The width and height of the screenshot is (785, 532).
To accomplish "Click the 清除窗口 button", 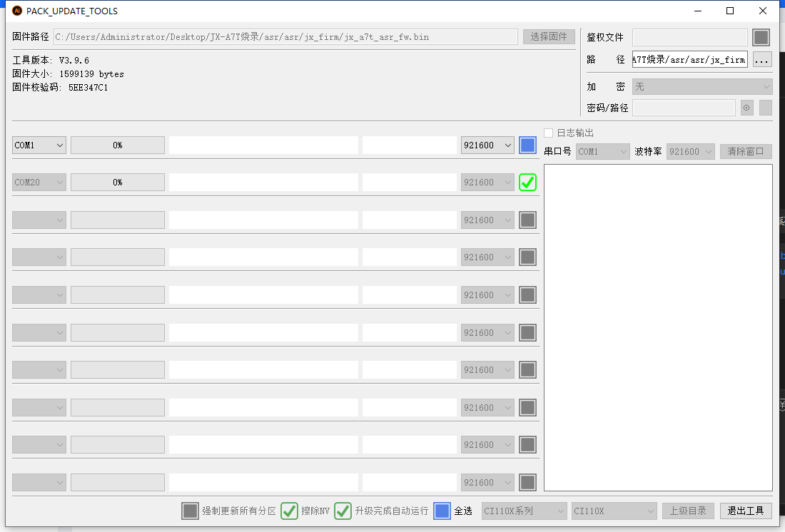I will (746, 152).
